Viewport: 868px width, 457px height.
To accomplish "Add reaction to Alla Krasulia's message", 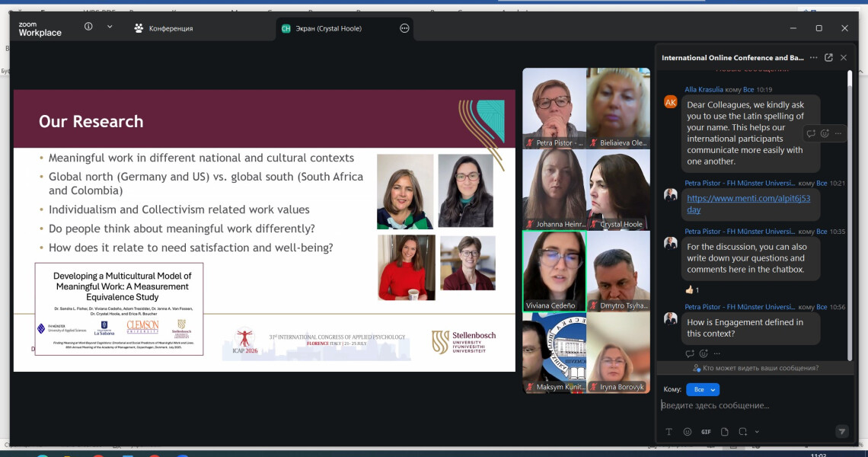I will 825,133.
